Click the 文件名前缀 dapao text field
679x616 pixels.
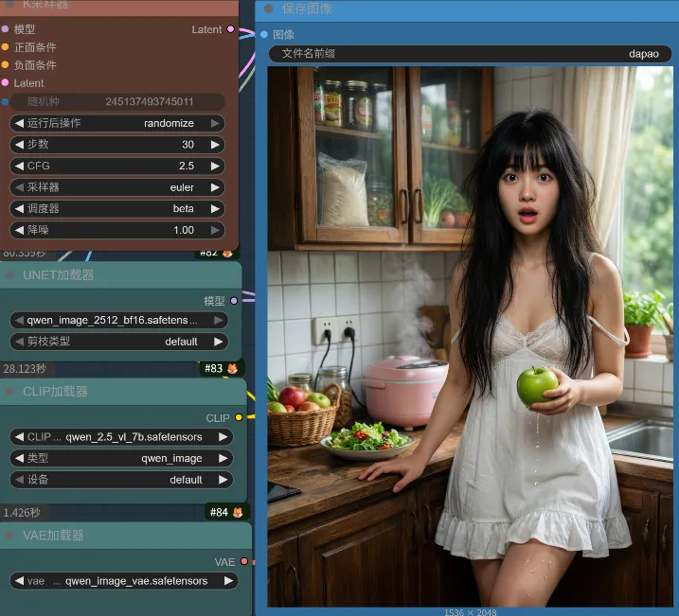click(x=470, y=54)
